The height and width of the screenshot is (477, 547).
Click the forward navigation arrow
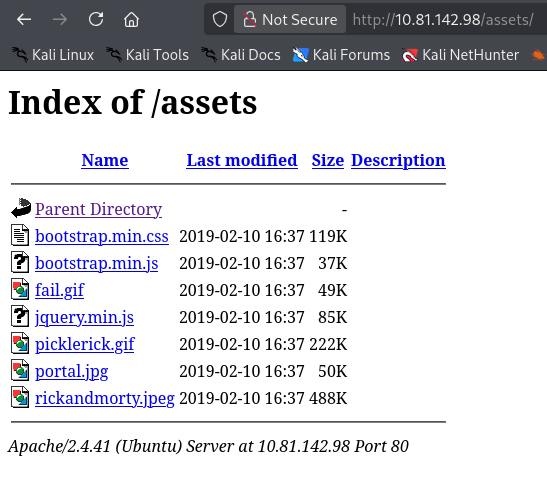(x=60, y=20)
